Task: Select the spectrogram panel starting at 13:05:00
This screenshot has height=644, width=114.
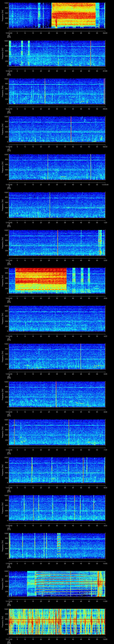Action: [x=57, y=394]
